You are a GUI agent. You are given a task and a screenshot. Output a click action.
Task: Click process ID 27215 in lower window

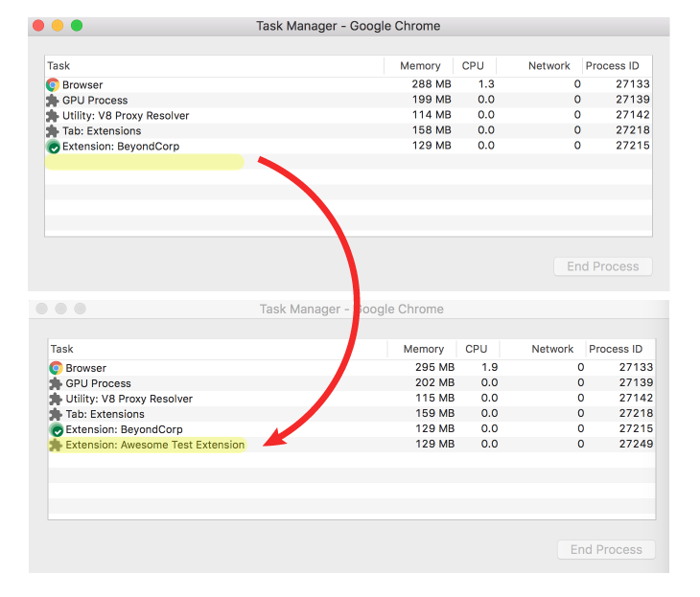[636, 428]
